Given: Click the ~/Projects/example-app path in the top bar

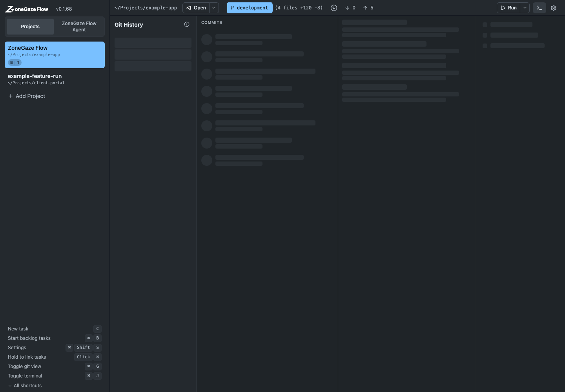Looking at the screenshot, I should 146,8.
